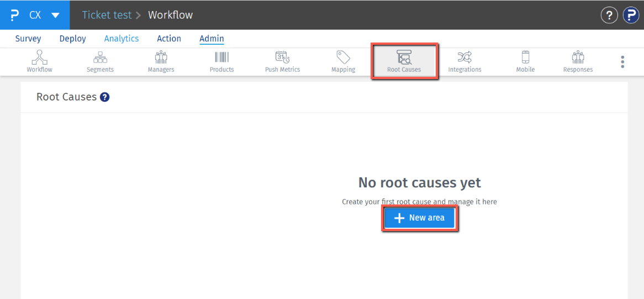Viewport: 644px width, 299px height.
Task: Switch to the Admin tab
Action: 212,39
